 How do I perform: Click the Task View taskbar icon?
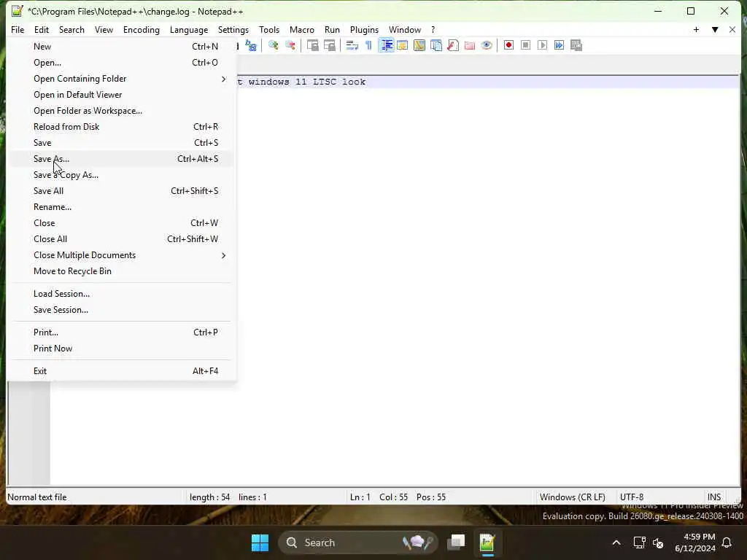click(456, 542)
